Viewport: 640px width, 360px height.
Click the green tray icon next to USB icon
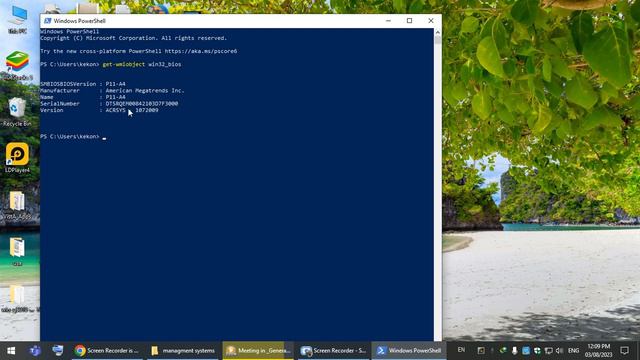(503, 351)
